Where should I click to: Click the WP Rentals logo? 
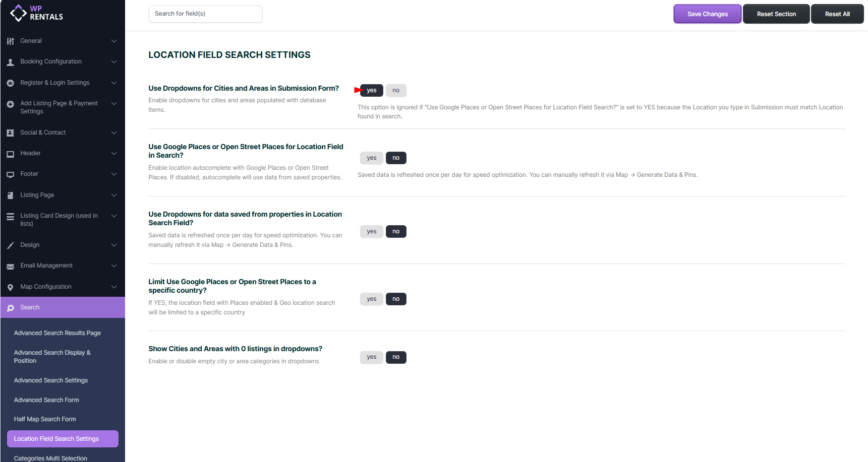[x=36, y=13]
